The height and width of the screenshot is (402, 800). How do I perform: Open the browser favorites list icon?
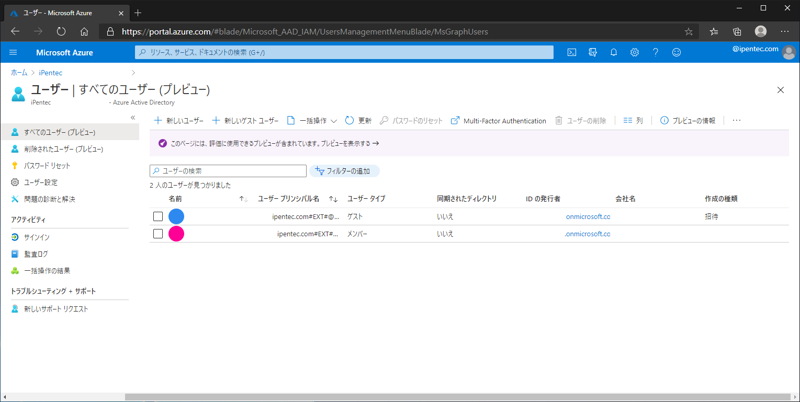(x=714, y=32)
